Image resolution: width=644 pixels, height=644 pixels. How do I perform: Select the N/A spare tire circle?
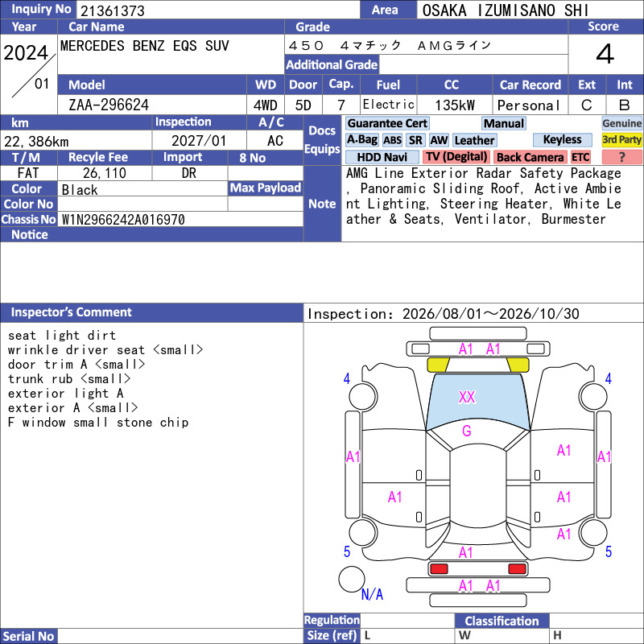[x=352, y=579]
